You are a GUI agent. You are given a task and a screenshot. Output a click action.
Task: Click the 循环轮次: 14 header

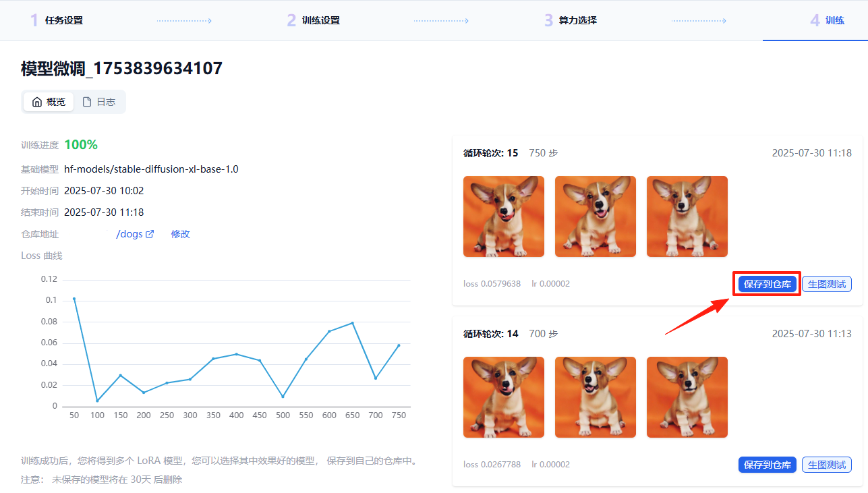(491, 334)
